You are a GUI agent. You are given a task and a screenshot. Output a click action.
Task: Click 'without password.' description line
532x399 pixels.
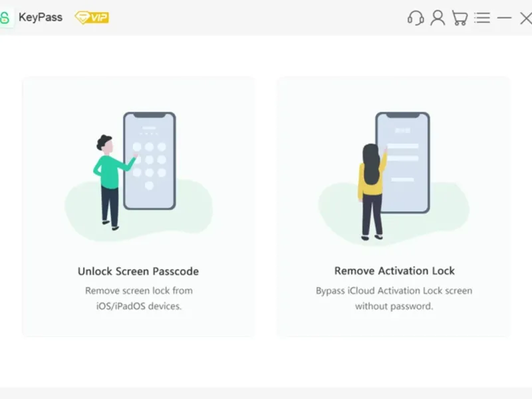[394, 306]
